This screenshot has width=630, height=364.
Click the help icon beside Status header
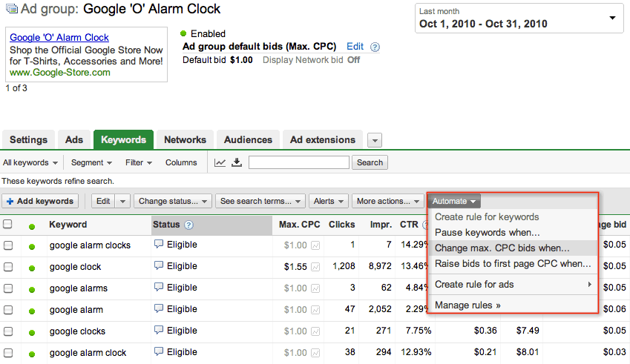coord(188,225)
